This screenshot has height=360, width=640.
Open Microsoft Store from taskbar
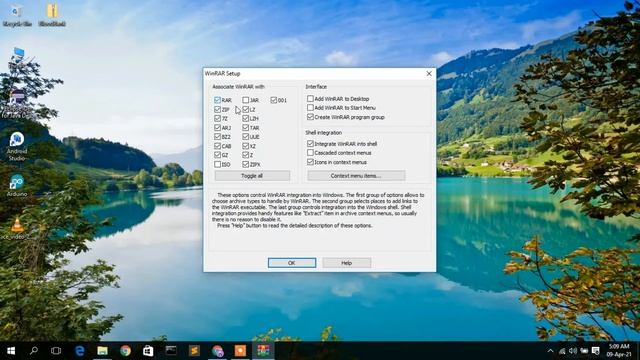148,351
